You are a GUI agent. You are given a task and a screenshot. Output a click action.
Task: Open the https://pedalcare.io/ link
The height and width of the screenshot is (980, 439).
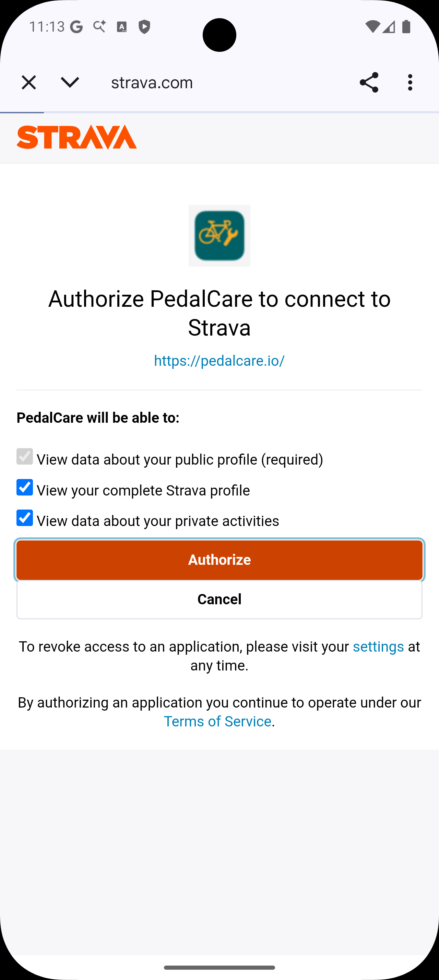point(219,360)
